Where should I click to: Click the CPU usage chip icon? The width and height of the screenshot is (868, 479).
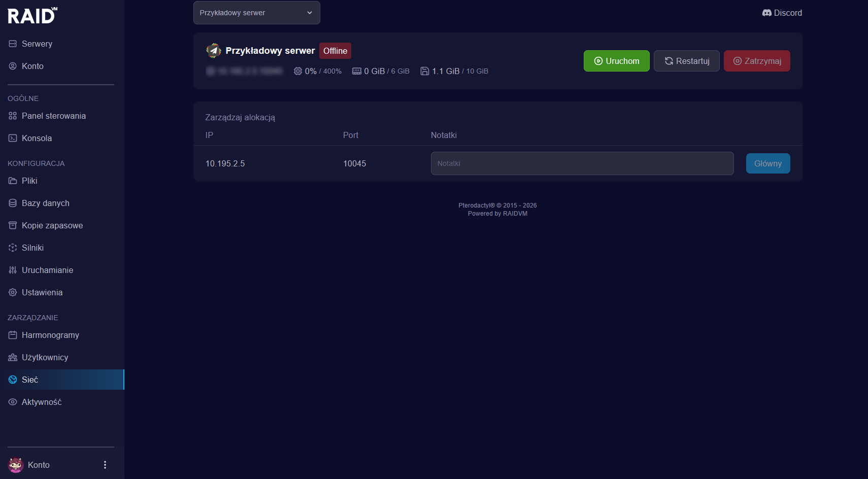pyautogui.click(x=298, y=71)
